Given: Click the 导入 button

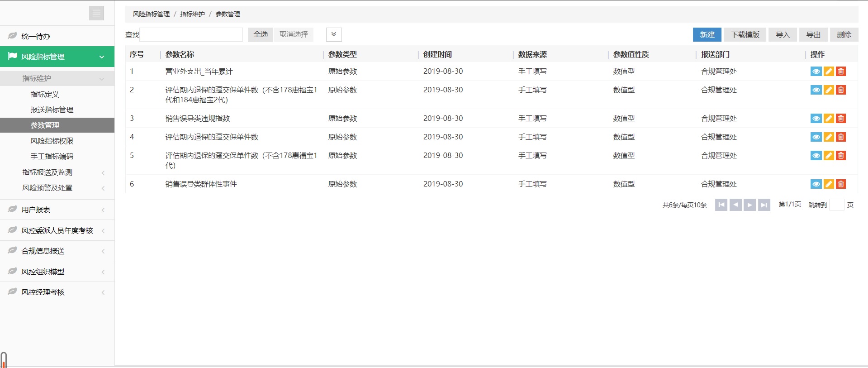Looking at the screenshot, I should (x=783, y=34).
